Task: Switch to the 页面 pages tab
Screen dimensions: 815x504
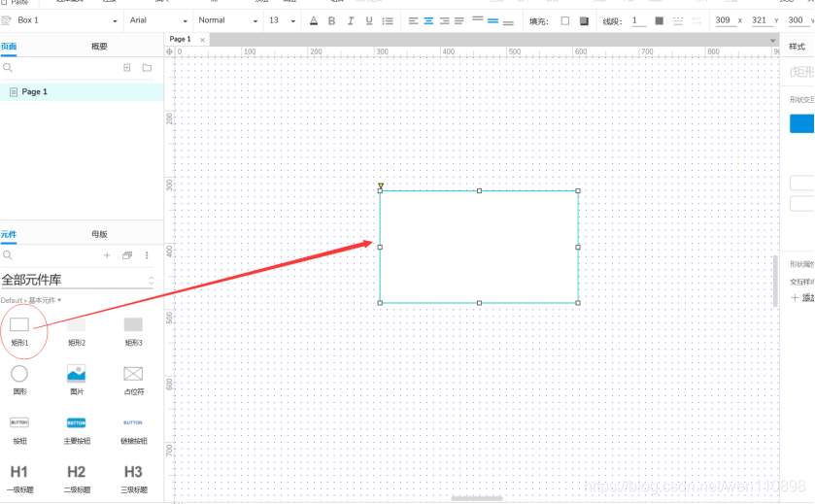Action: [x=9, y=47]
